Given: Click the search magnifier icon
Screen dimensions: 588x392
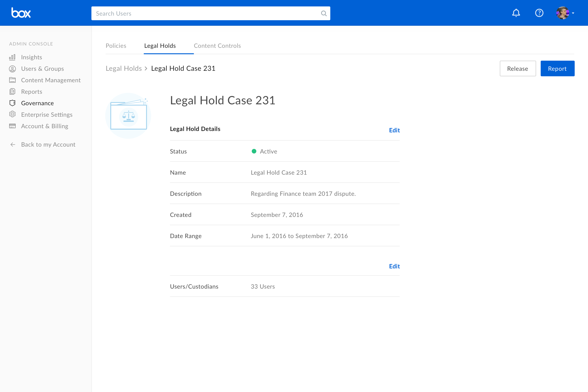Looking at the screenshot, I should (x=324, y=14).
